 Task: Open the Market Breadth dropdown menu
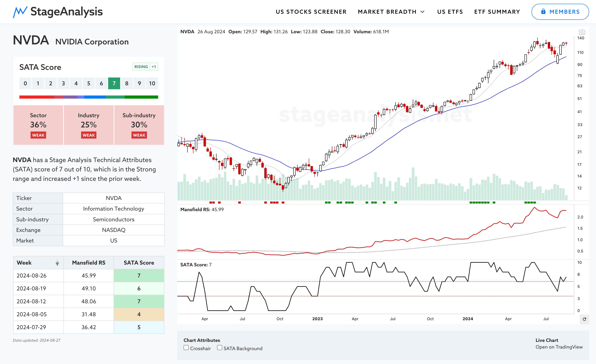(x=391, y=12)
